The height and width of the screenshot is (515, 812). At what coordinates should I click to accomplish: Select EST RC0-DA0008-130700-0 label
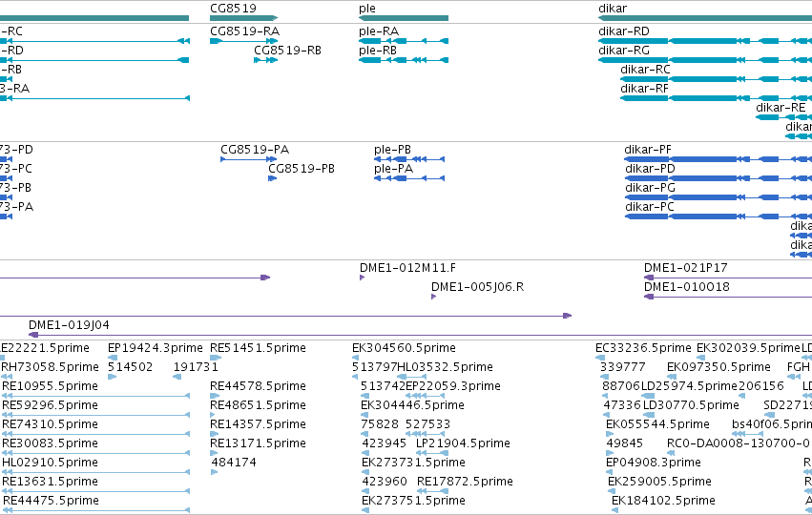point(738,444)
